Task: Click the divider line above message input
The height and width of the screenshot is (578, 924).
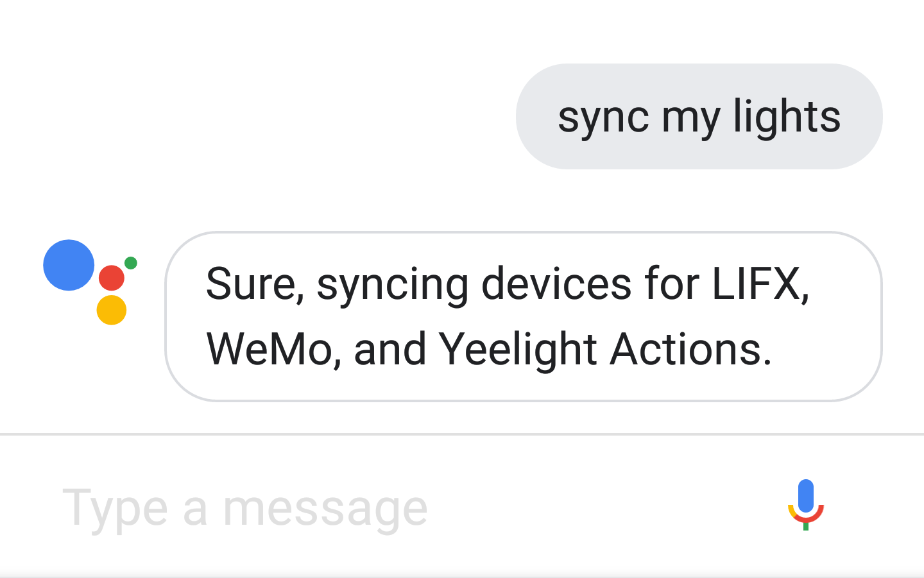Action: pyautogui.click(x=462, y=434)
